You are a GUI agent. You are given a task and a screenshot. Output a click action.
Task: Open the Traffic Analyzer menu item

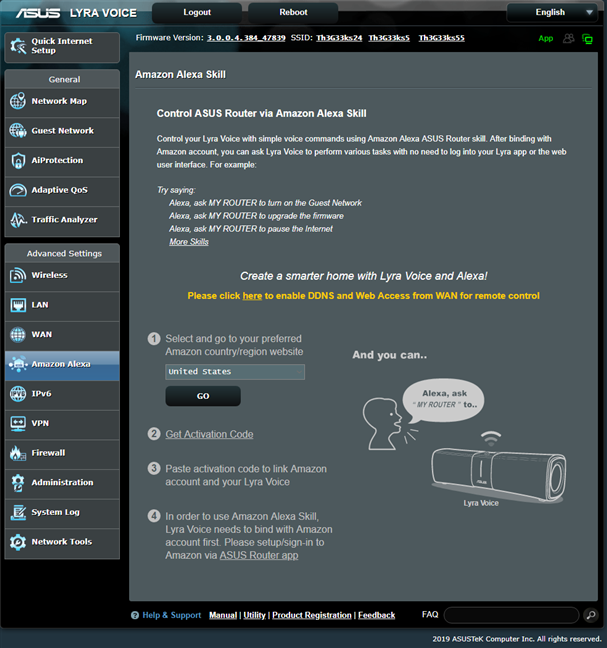(x=62, y=220)
